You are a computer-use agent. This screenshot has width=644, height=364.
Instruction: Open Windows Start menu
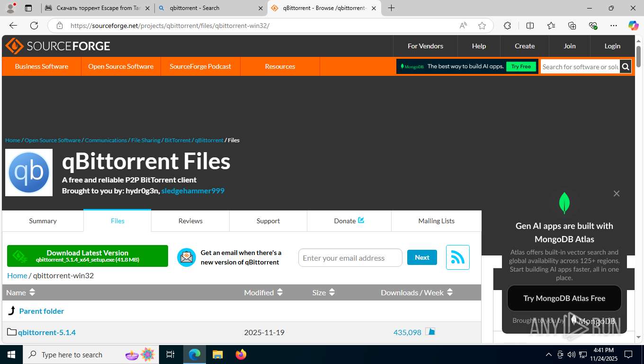click(x=11, y=355)
